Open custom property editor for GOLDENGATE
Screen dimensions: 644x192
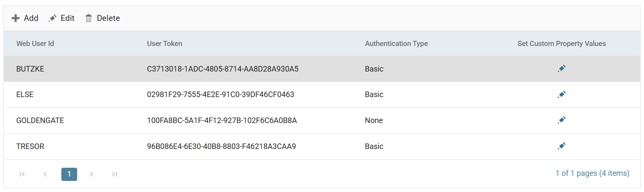562,120
